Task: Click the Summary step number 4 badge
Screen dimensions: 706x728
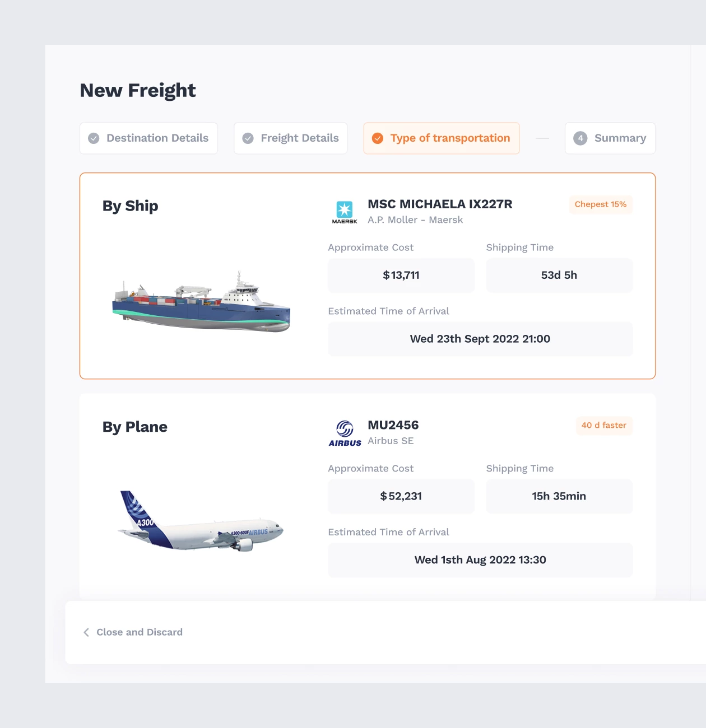Action: 580,138
